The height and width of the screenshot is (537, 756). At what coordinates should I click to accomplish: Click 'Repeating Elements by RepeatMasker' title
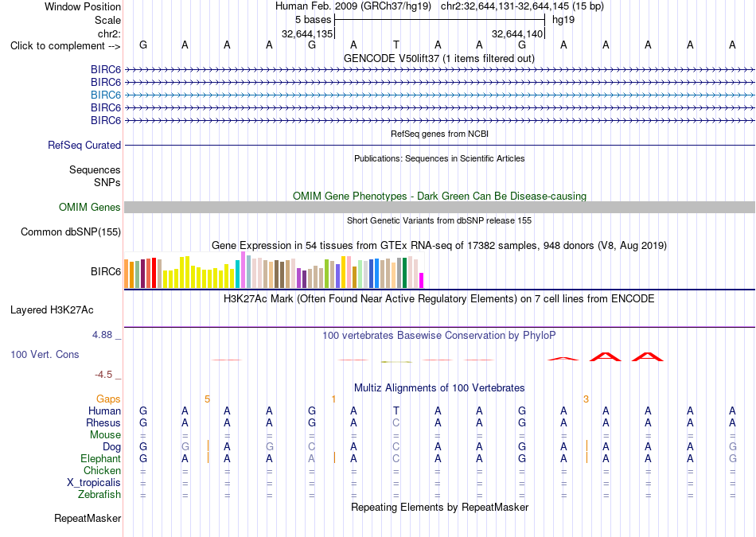tap(439, 507)
